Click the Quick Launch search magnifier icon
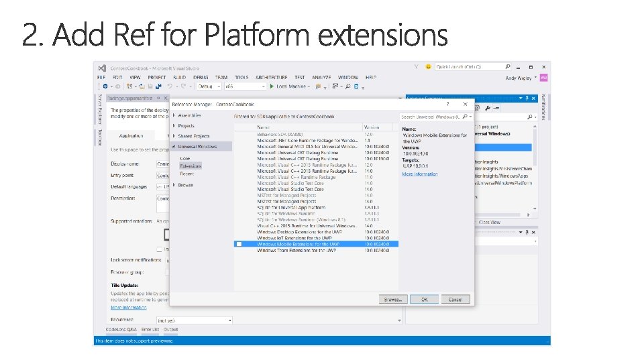The image size is (644, 362). tap(508, 66)
